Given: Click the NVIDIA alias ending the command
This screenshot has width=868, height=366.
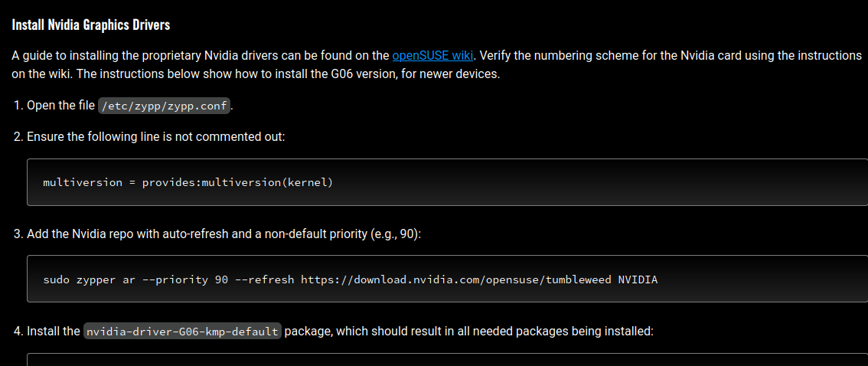Looking at the screenshot, I should point(638,279).
